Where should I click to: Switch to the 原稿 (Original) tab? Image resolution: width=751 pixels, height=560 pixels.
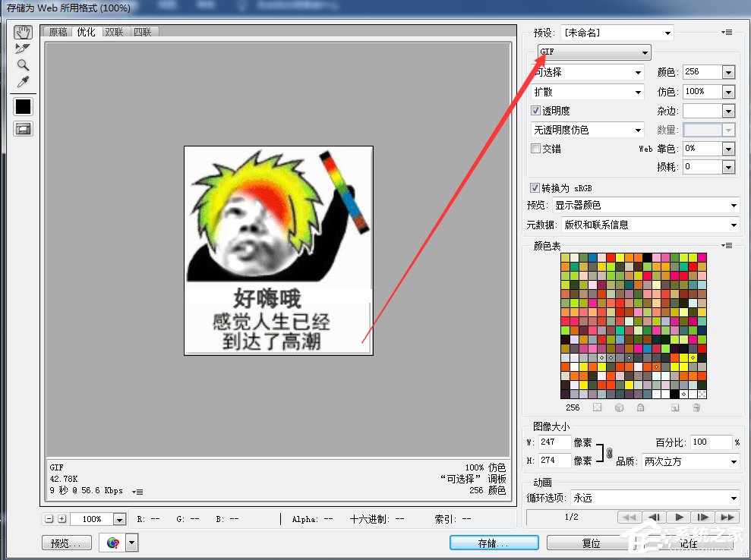57,32
